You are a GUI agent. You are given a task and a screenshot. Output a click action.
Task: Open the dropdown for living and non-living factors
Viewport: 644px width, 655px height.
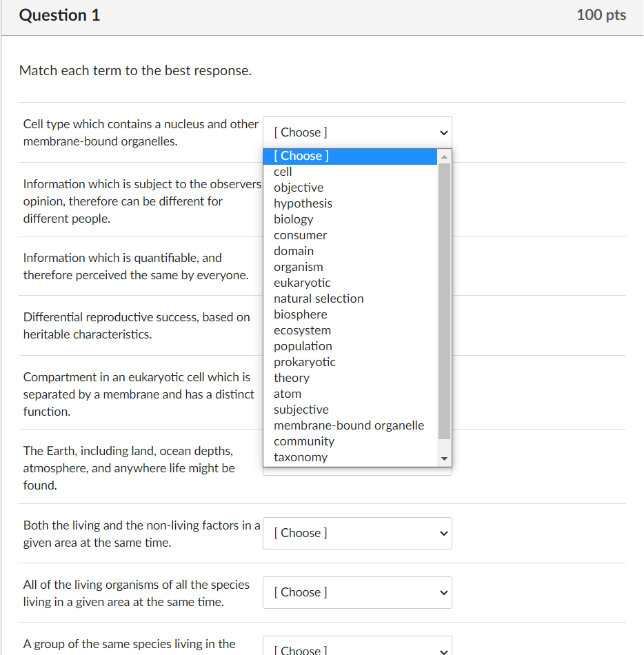(356, 533)
